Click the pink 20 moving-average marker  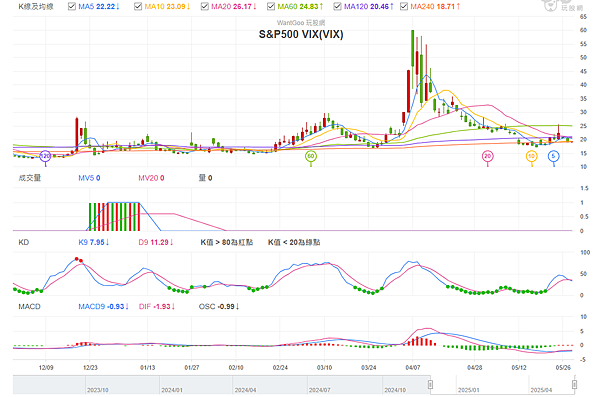pyautogui.click(x=487, y=156)
